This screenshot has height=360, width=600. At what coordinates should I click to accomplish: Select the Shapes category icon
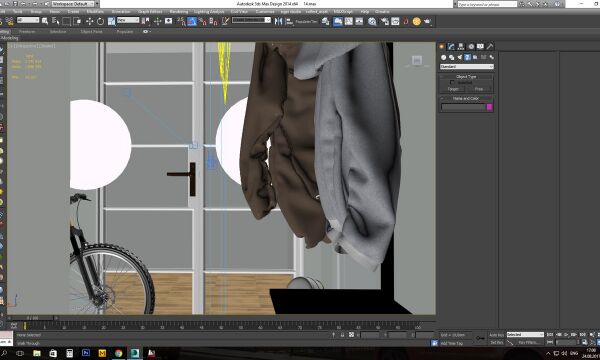coord(452,57)
